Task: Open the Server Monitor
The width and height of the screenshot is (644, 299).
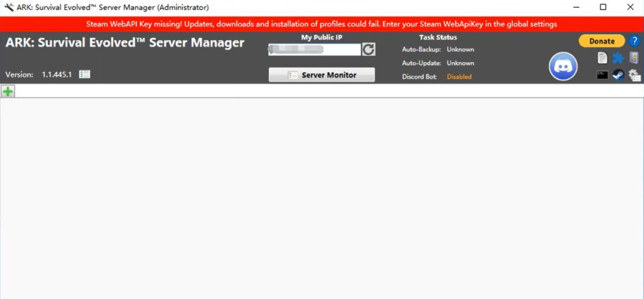Action: tap(321, 75)
